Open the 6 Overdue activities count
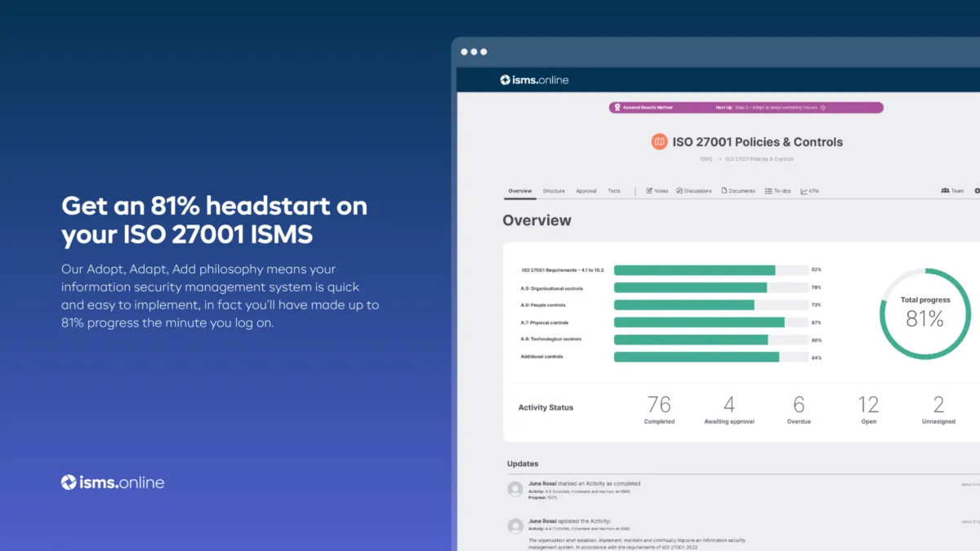The image size is (980, 551). click(799, 409)
